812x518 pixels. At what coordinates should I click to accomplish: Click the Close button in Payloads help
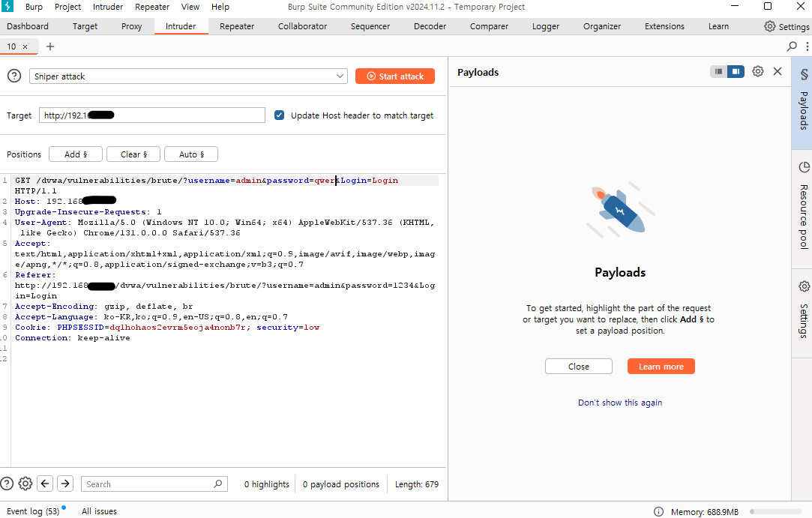pyautogui.click(x=578, y=367)
